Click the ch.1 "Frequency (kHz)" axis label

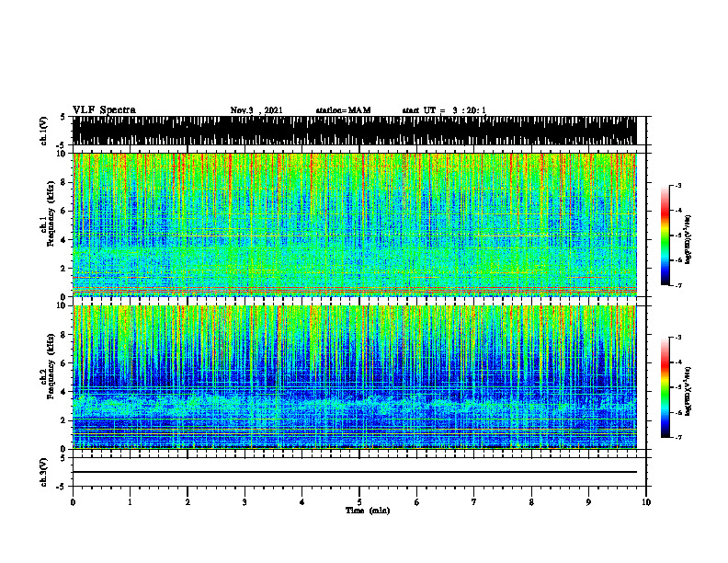pos(51,214)
